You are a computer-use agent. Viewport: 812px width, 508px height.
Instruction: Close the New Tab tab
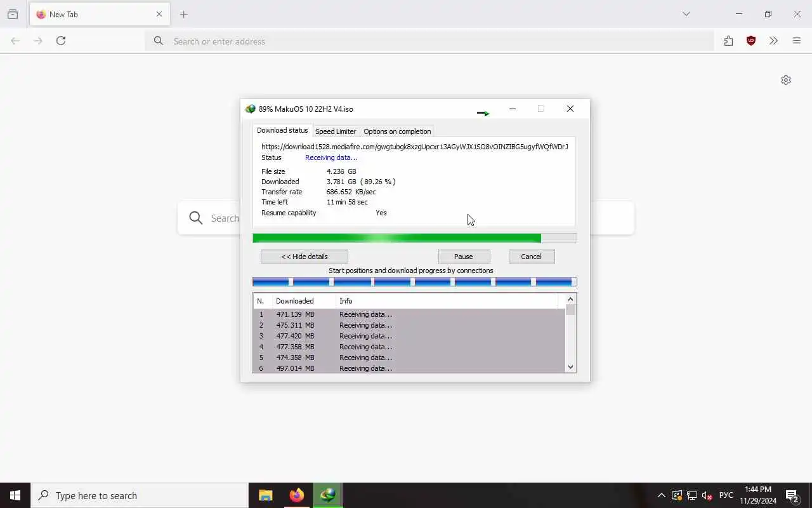[x=159, y=14]
